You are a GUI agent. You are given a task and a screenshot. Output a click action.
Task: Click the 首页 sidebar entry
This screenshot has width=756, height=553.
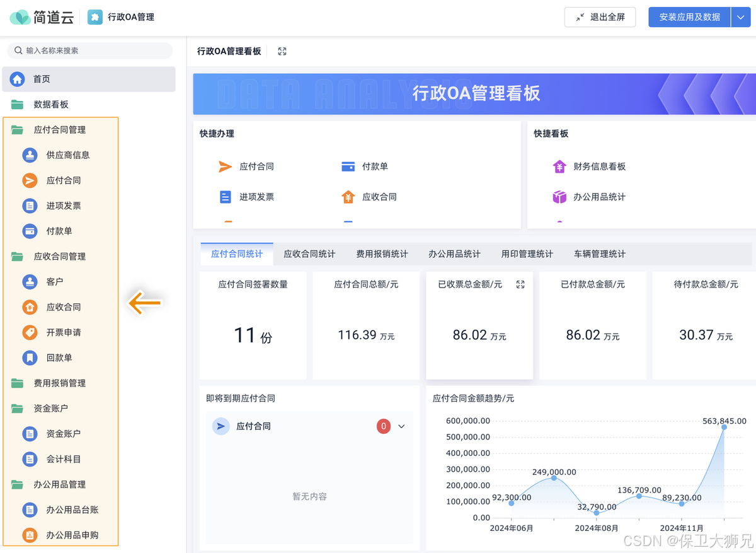pyautogui.click(x=89, y=79)
